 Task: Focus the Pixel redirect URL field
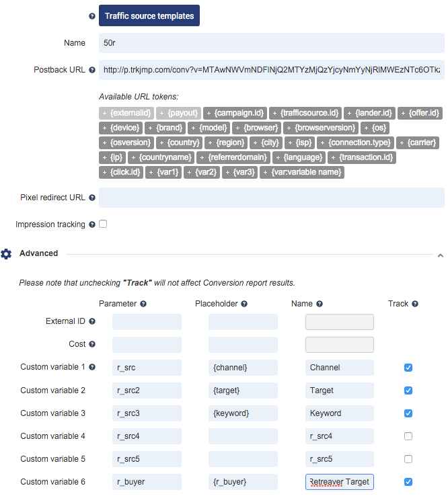point(271,198)
